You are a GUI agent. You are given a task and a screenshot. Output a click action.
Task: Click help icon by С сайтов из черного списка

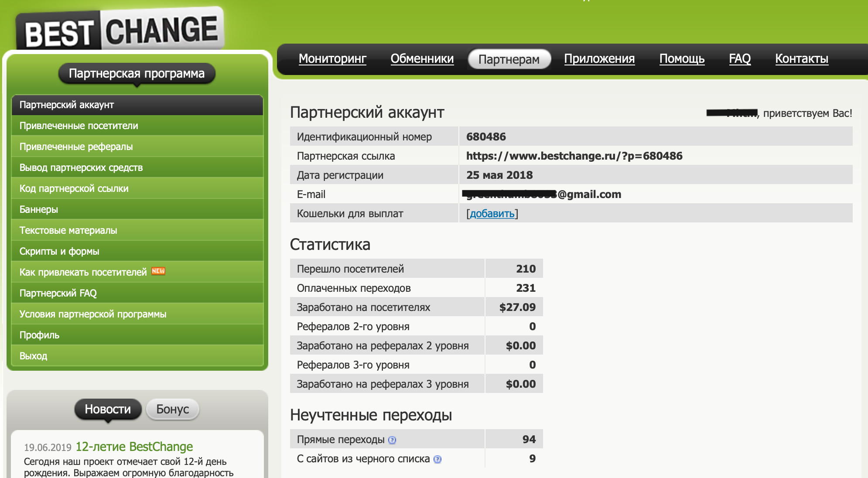(x=437, y=459)
